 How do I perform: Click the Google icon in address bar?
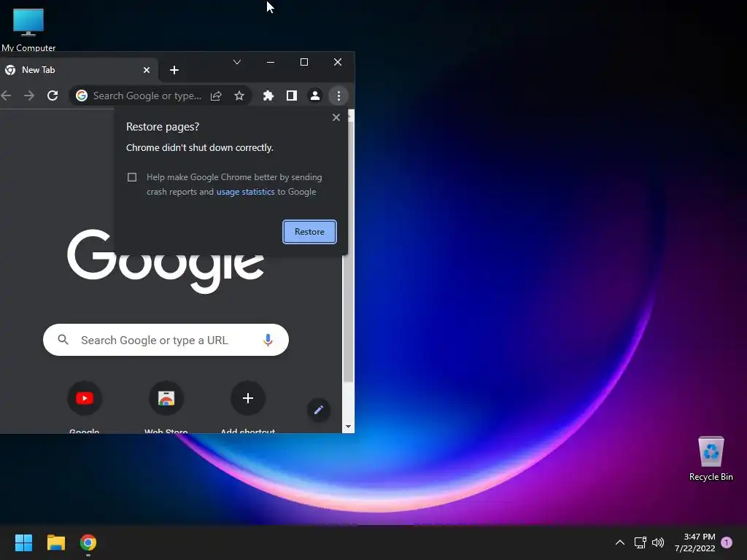(82, 96)
